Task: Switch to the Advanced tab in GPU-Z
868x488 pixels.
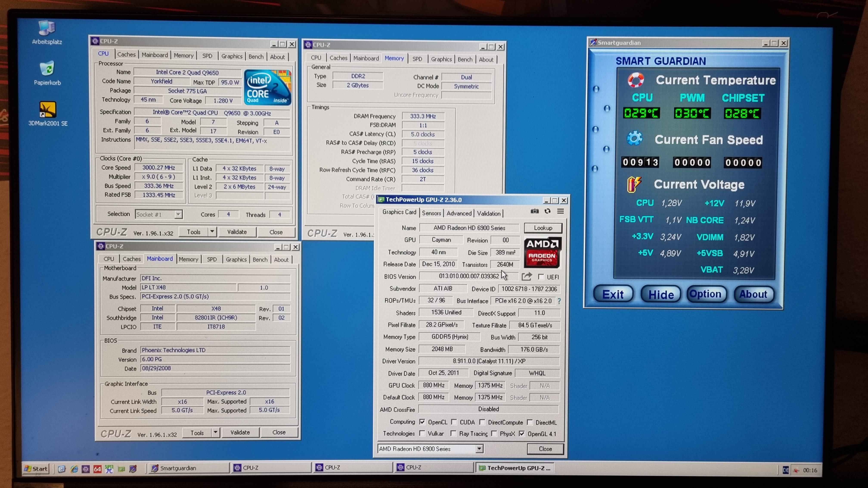Action: point(459,213)
